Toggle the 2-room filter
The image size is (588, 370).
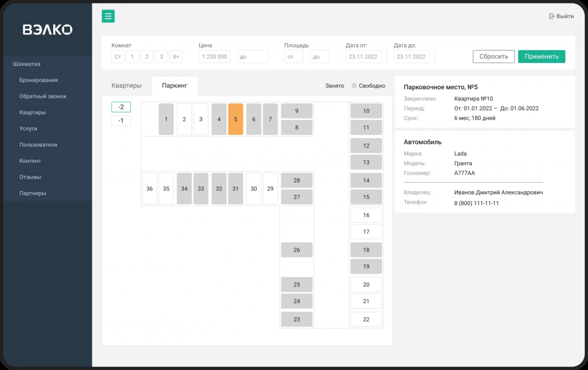point(147,57)
